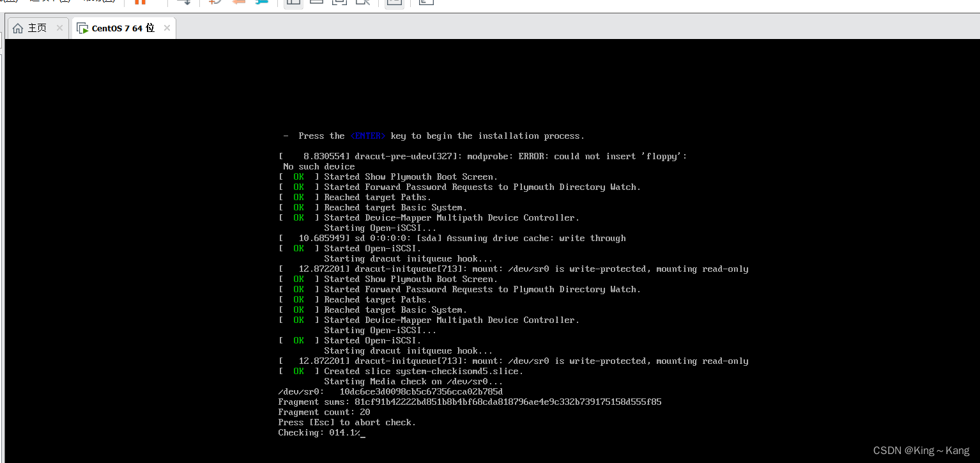Click the 'begin the installation process' line
Screen dimensions: 980x463
[x=434, y=136]
